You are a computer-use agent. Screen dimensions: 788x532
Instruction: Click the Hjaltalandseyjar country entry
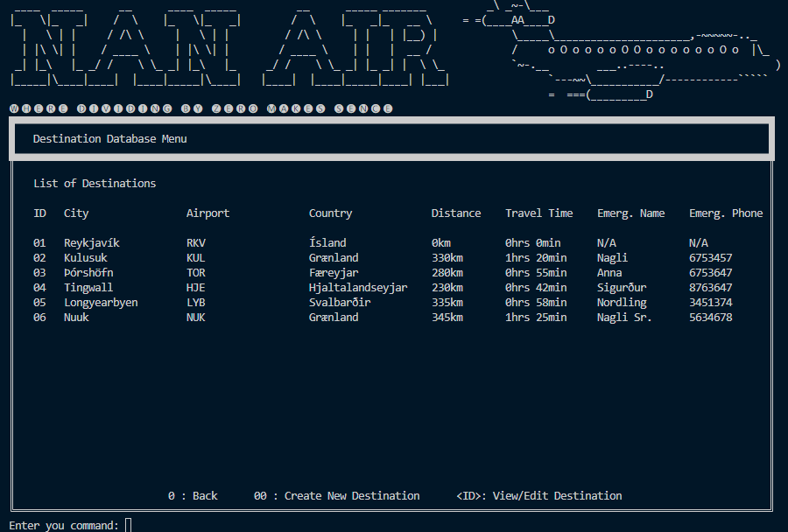click(x=357, y=288)
